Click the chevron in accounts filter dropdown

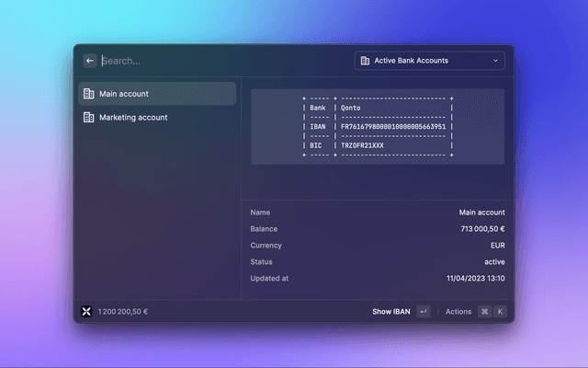click(495, 61)
